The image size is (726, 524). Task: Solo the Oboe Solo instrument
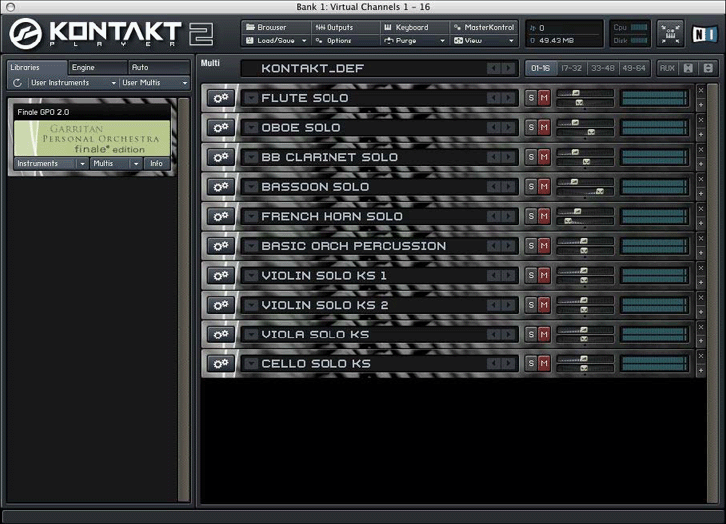(531, 128)
